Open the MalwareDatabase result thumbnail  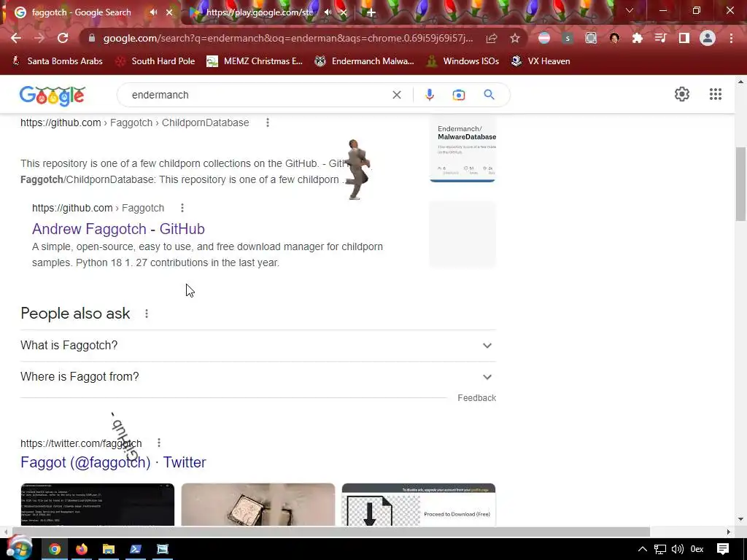[462, 149]
